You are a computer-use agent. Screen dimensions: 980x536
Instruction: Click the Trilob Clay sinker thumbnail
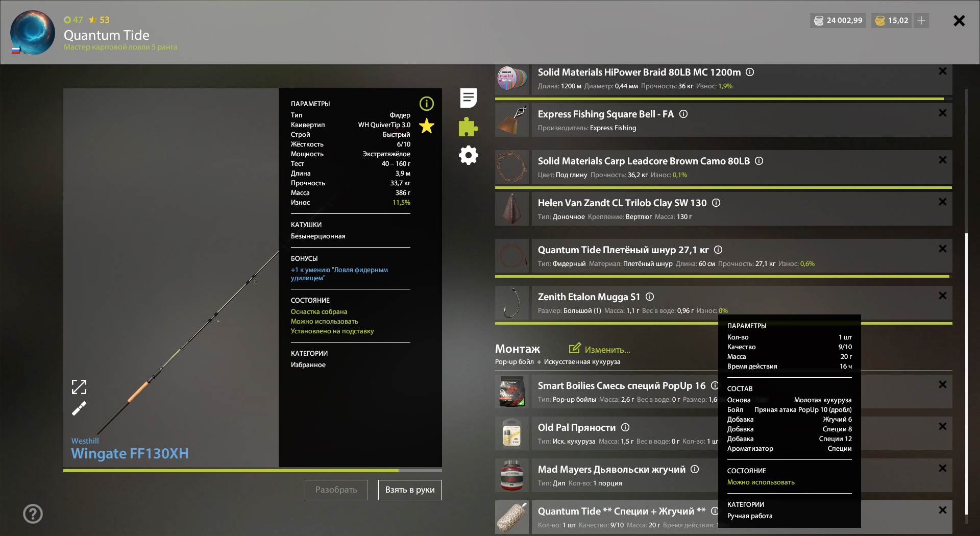point(512,209)
